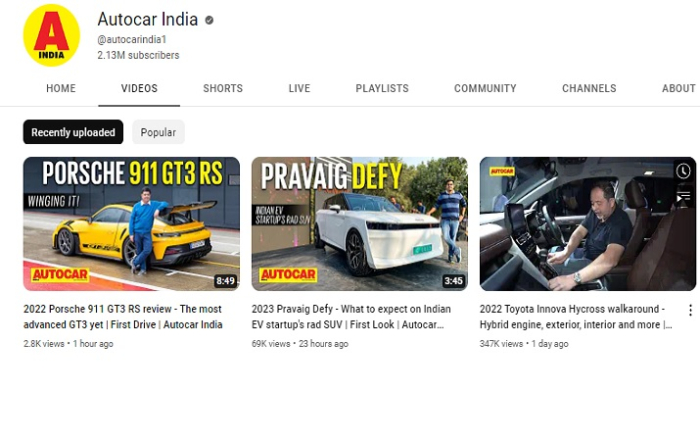Click the Autocar India channel name
The width and height of the screenshot is (700, 441).
(x=148, y=19)
